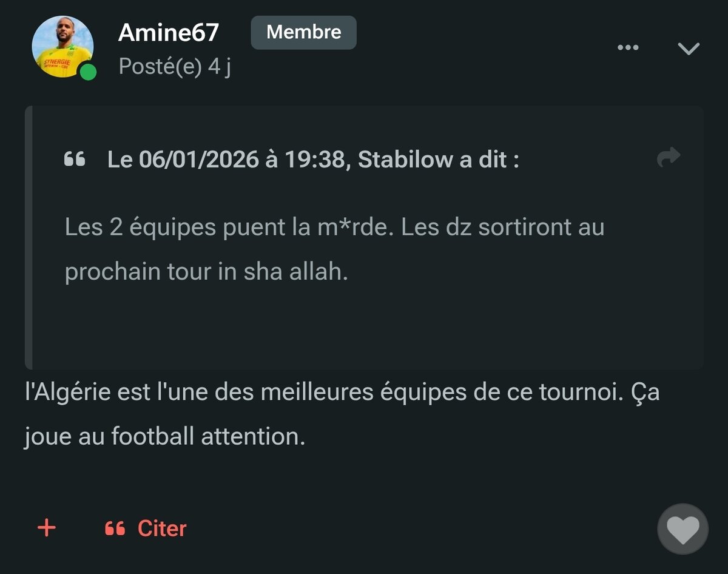Click the quotation mark icon in quote header
The width and height of the screenshot is (728, 574).
click(x=75, y=160)
